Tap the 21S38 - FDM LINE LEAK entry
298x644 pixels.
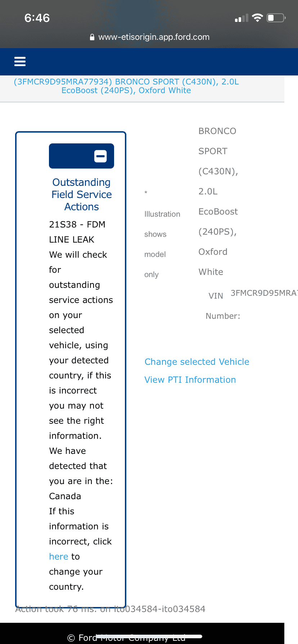tap(77, 232)
